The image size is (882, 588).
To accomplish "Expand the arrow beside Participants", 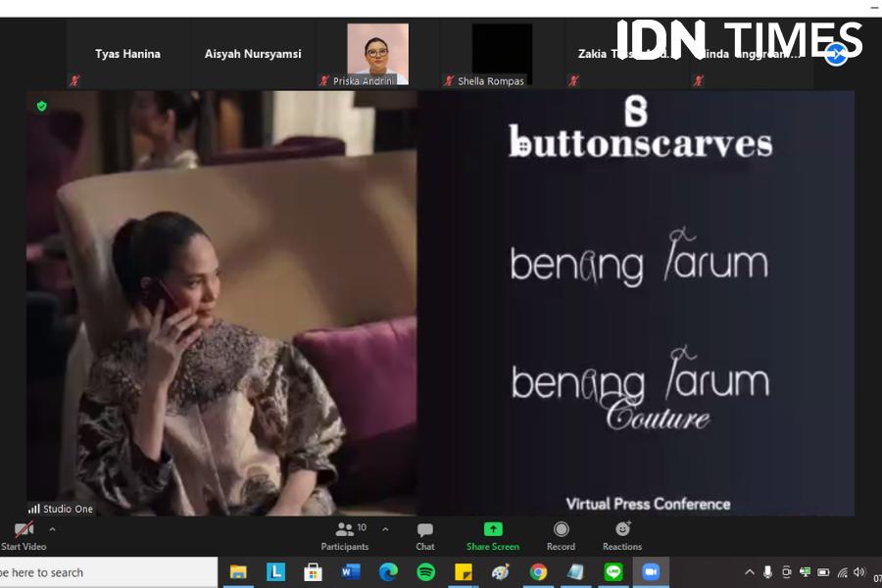I will tap(385, 529).
